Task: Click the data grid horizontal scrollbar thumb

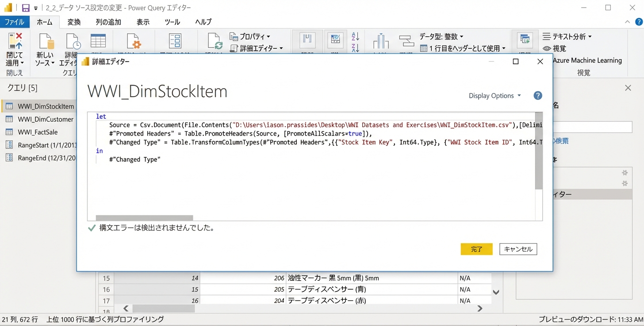Action: 164,309
